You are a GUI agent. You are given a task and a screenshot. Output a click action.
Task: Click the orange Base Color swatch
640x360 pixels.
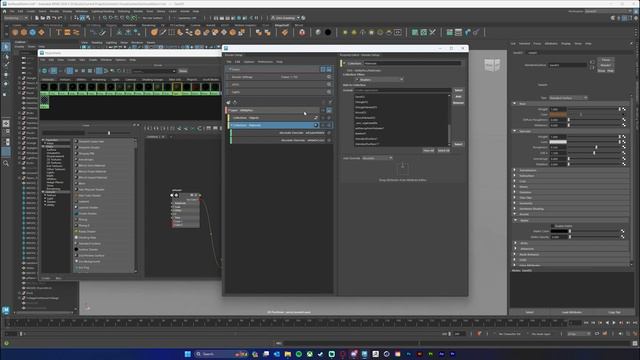(x=558, y=115)
